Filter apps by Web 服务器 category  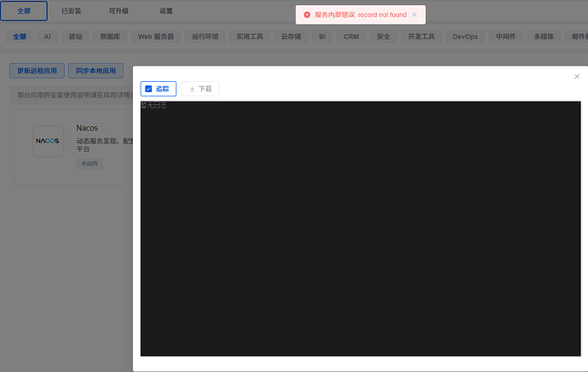[156, 37]
